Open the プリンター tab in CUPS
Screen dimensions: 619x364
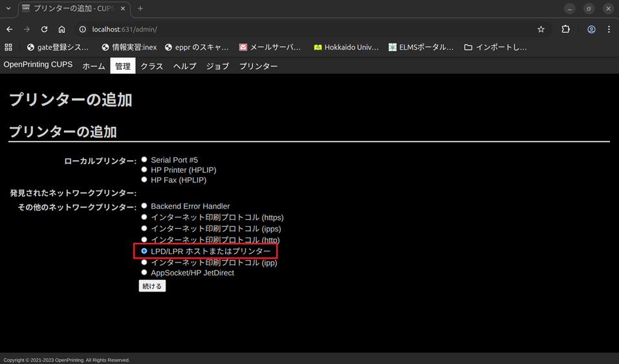coord(258,66)
